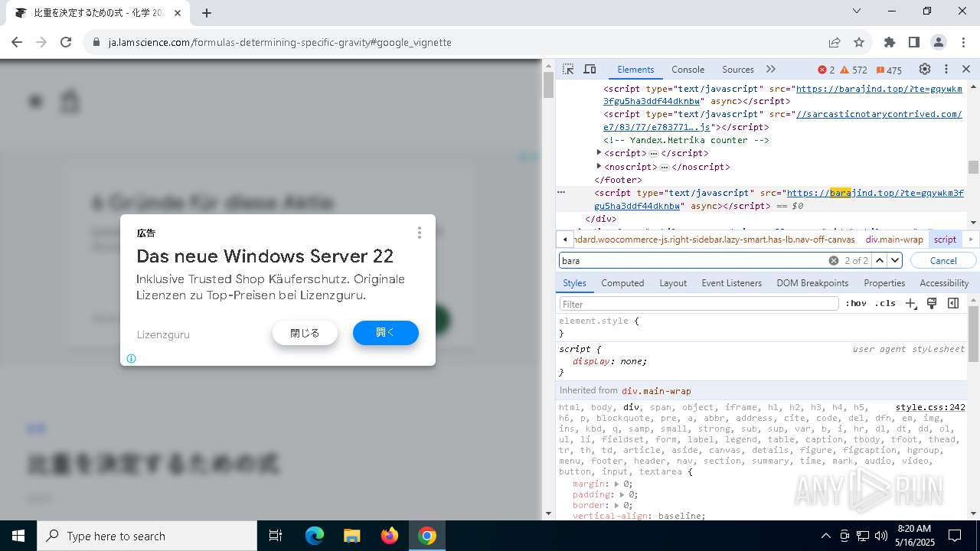Open the ad options three-dot menu
This screenshot has height=551, width=980.
pos(419,233)
